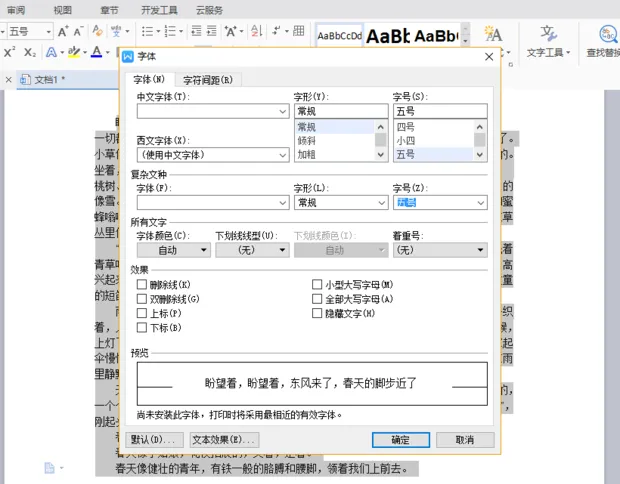Open Find and Replace (查找替换)

[x=603, y=41]
